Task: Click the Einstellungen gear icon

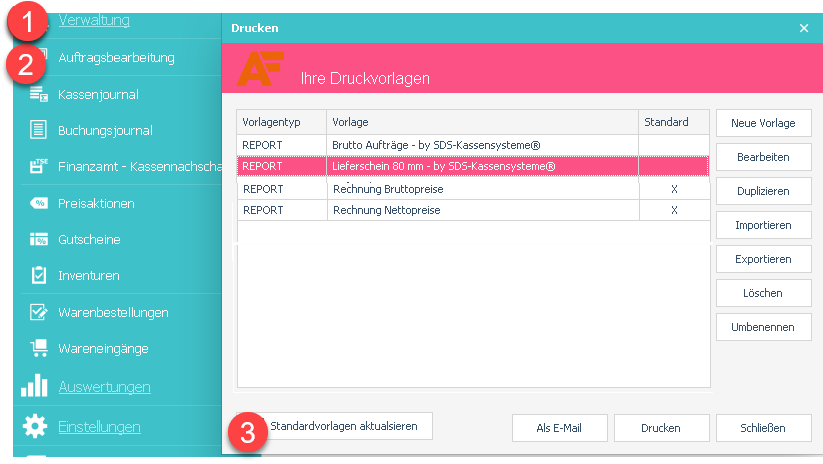Action: [x=35, y=426]
